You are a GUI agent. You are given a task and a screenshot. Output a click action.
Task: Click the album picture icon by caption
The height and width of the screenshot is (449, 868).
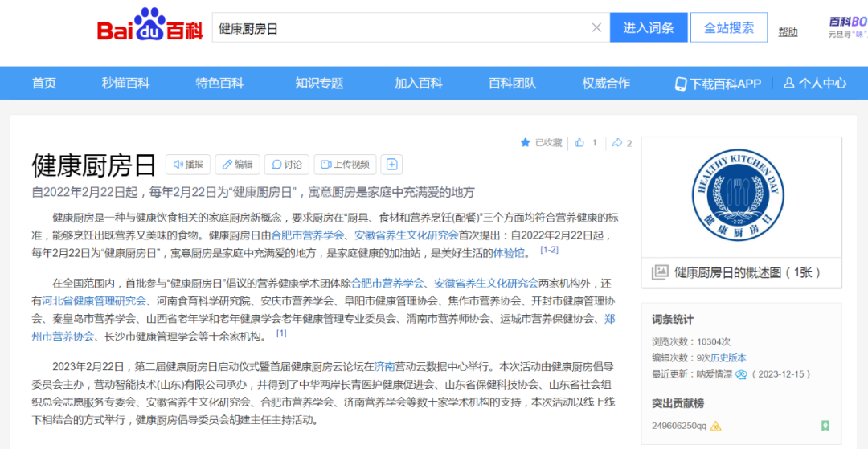(660, 272)
